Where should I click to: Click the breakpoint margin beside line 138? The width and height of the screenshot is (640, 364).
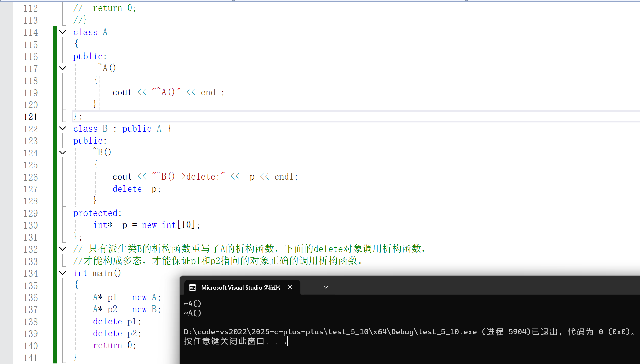(6, 322)
